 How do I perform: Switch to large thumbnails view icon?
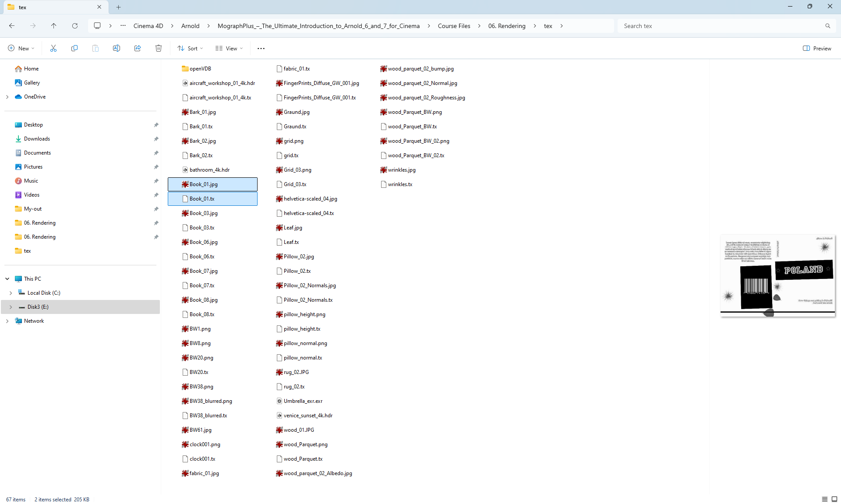click(x=834, y=499)
